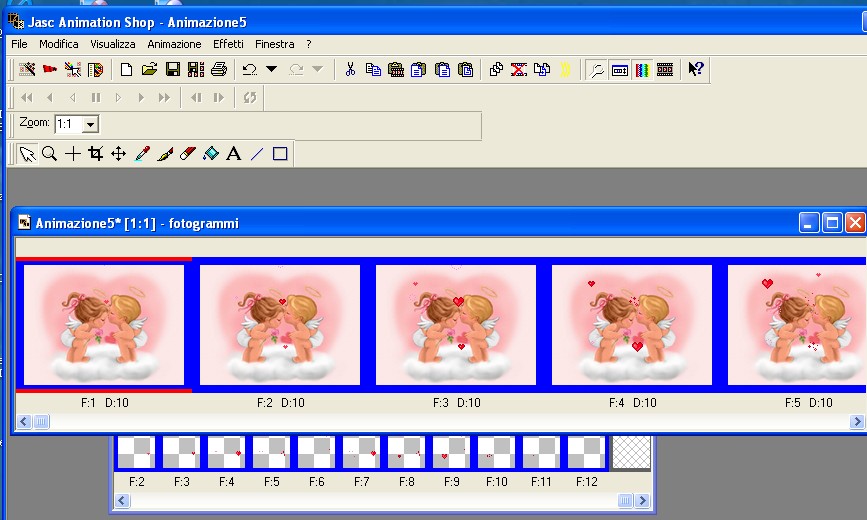Select the Registration mark crosshair tool
The image size is (867, 520).
click(x=73, y=153)
